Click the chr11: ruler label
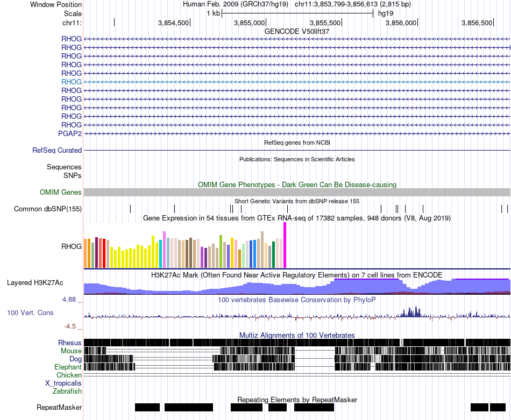This screenshot has height=420, width=511. [x=72, y=23]
